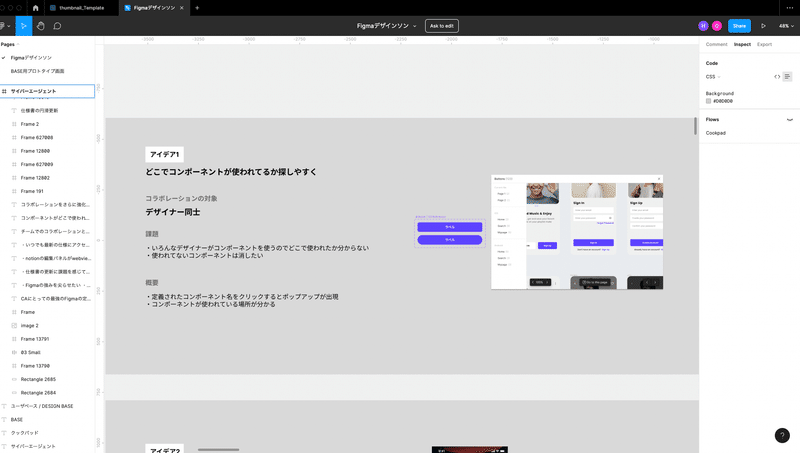Click the upper purple button in the canvas component set

point(449,227)
